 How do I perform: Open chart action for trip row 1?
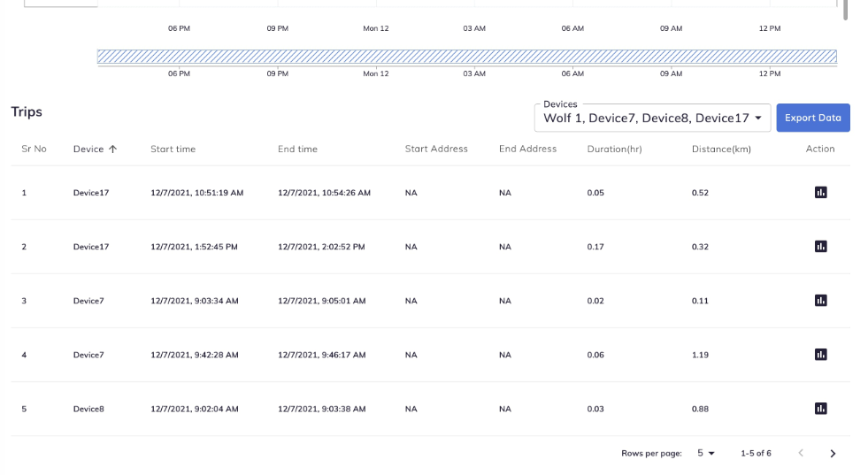coord(820,192)
